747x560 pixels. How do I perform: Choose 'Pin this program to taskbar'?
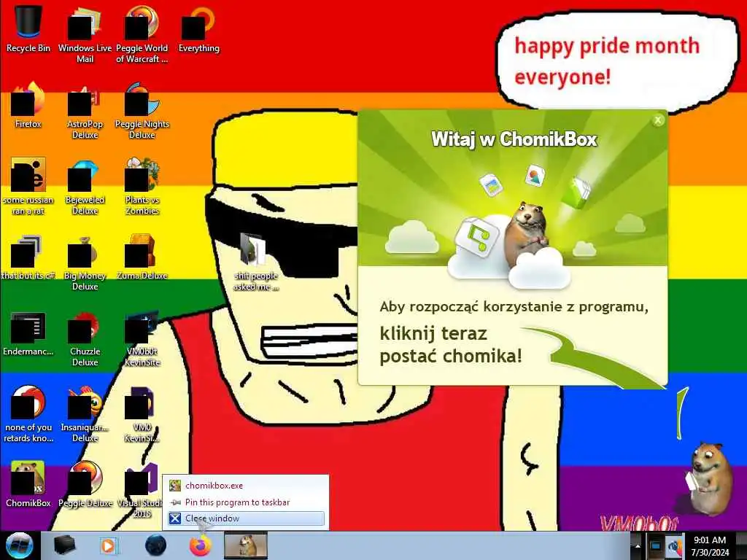[x=246, y=502]
